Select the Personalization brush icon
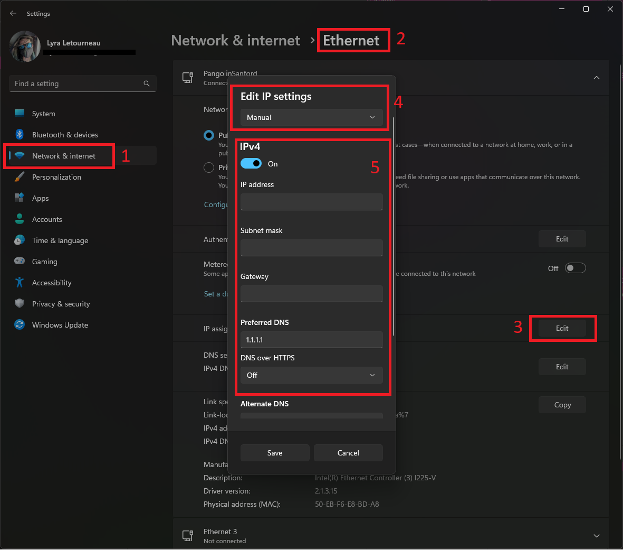This screenshot has width=624, height=550. click(19, 177)
